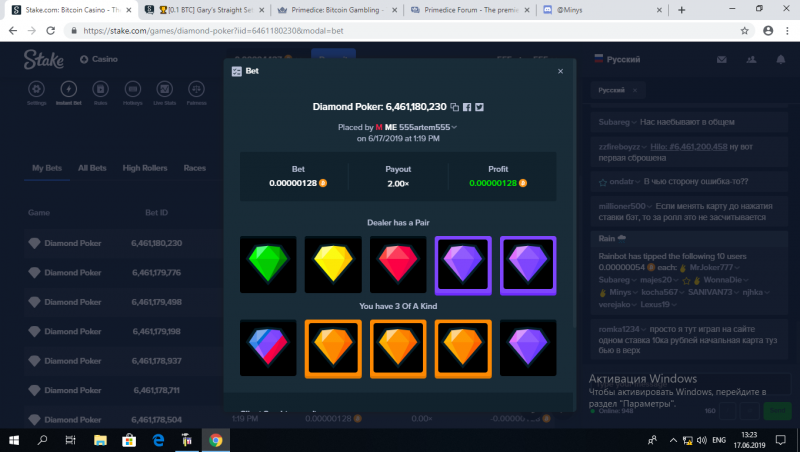Open 555artem555 user dropdown in Bet modal
Image resolution: width=800 pixels, height=452 pixels.
pos(428,127)
